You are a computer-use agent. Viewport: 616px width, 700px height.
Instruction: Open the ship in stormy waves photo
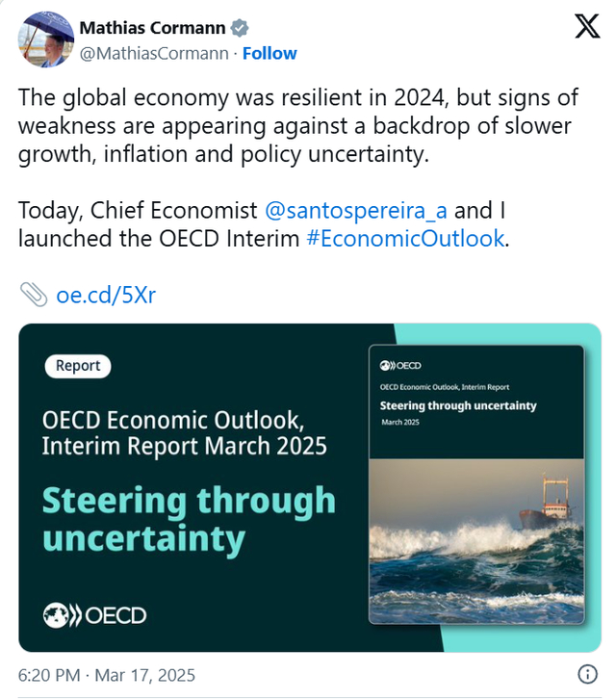(476, 539)
